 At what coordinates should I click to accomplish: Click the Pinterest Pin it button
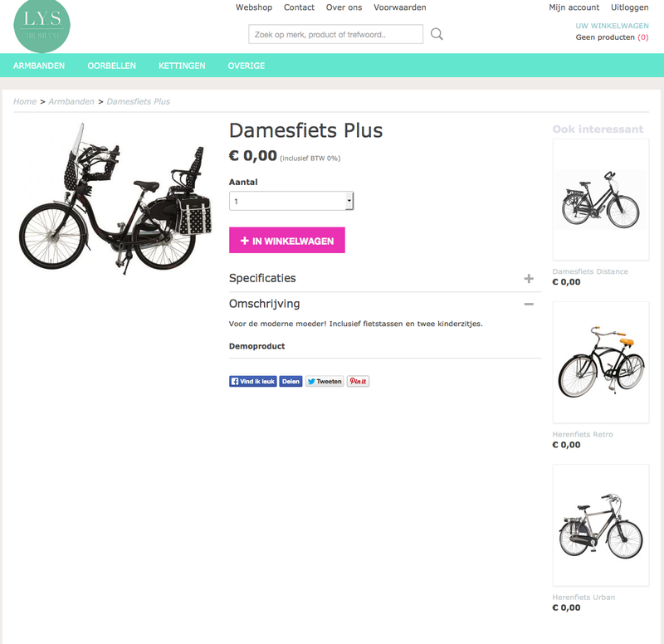pos(358,381)
